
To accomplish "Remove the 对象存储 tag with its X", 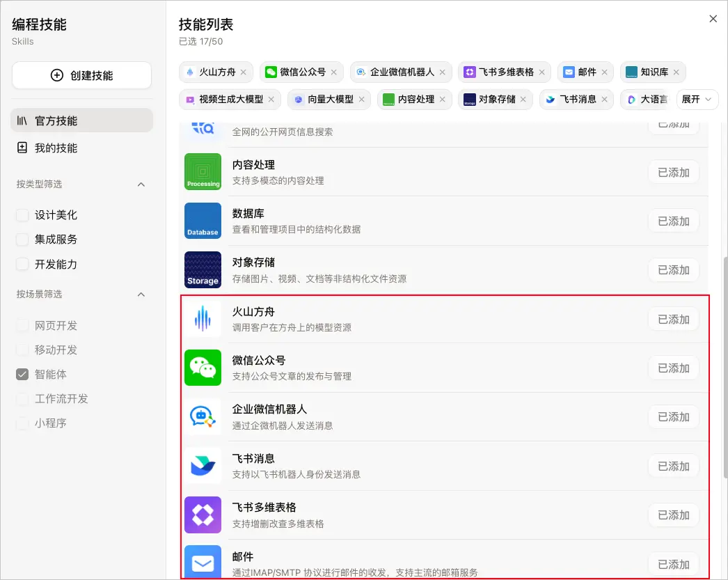I will tap(523, 100).
